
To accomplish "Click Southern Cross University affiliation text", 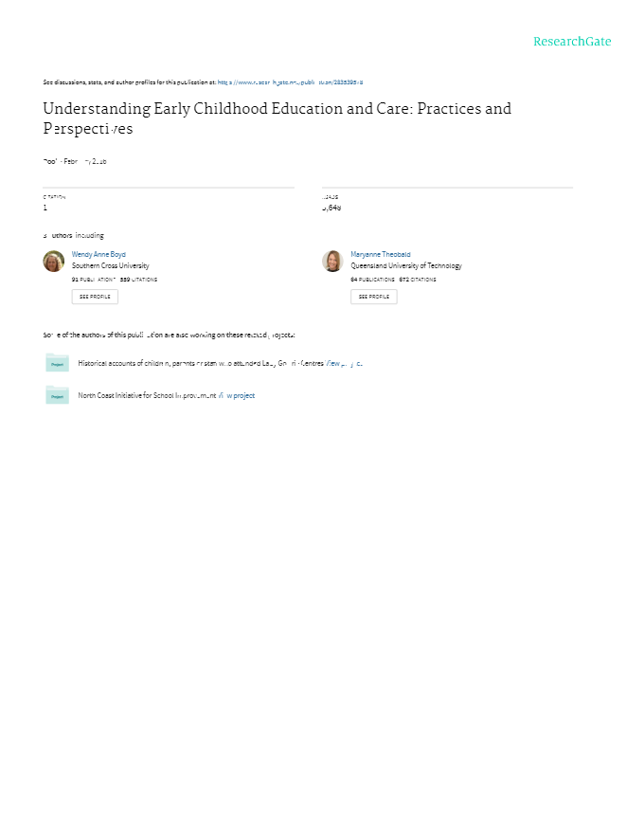I will coord(111,266).
